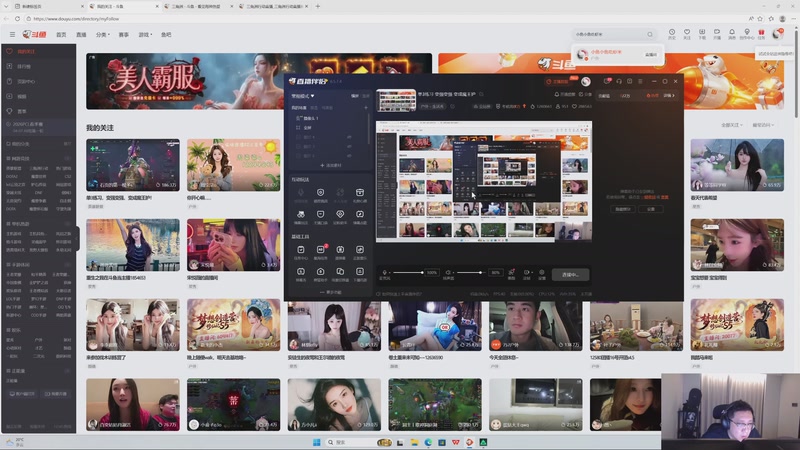
Task: Toggle eye icon of the bottom dimmed source
Action: pyautogui.click(x=349, y=156)
